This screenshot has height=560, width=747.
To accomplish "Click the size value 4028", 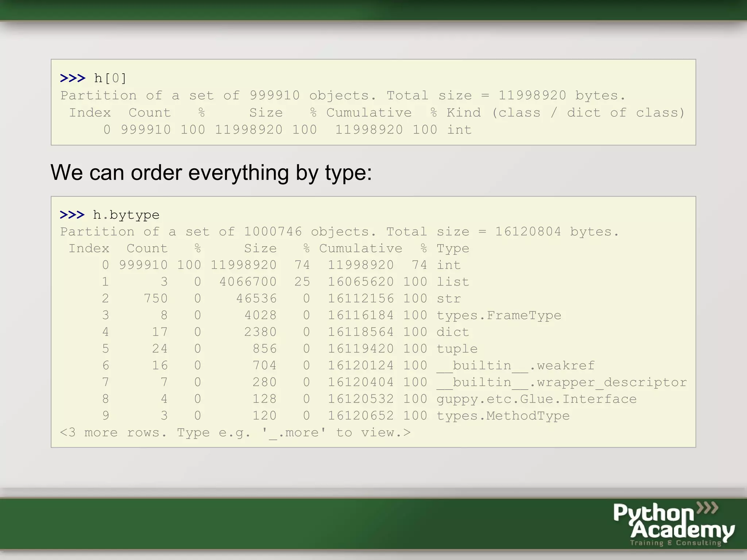I will [260, 315].
